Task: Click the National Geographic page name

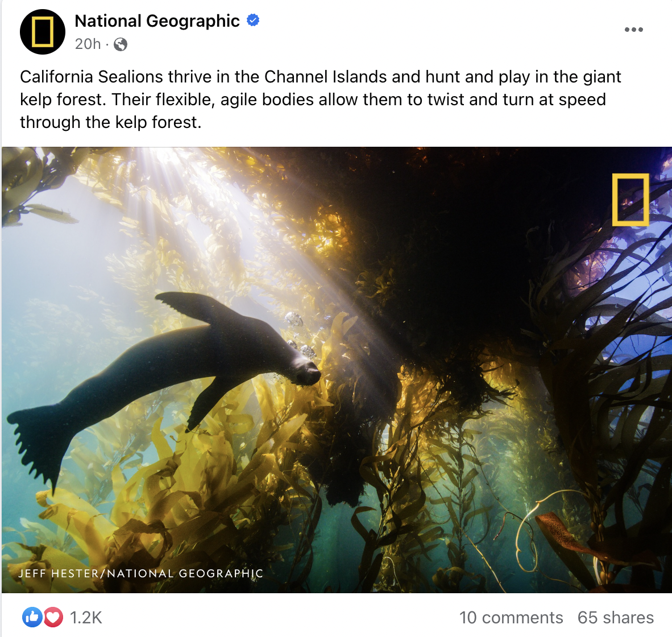Action: point(157,20)
